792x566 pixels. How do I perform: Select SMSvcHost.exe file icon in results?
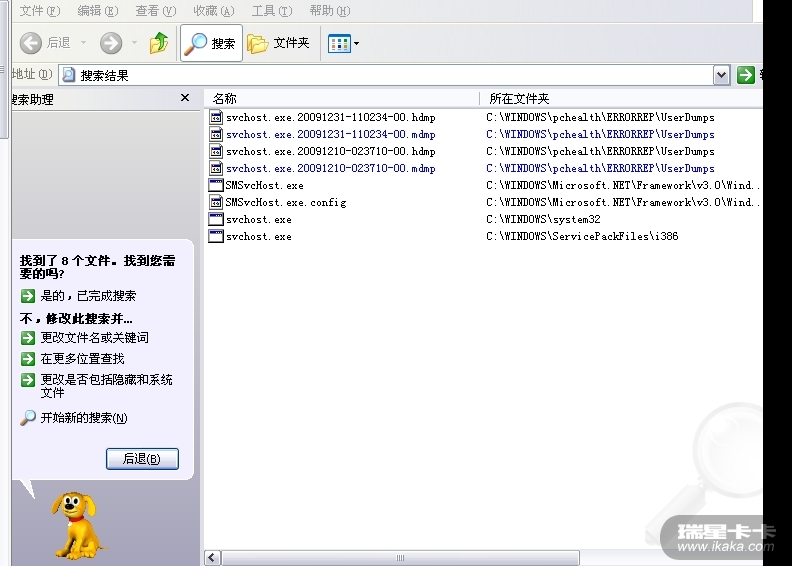click(216, 186)
